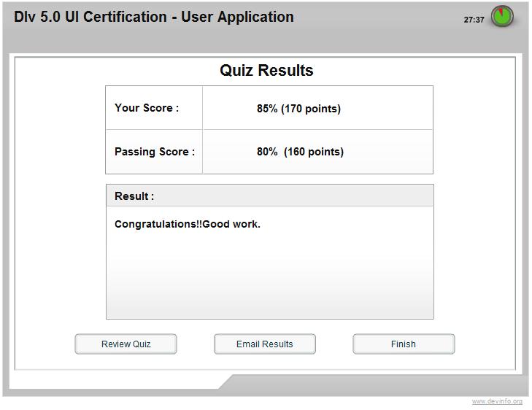Select the '80% (160 points)' passing value
Screen dimensions: 532x410
300,152
